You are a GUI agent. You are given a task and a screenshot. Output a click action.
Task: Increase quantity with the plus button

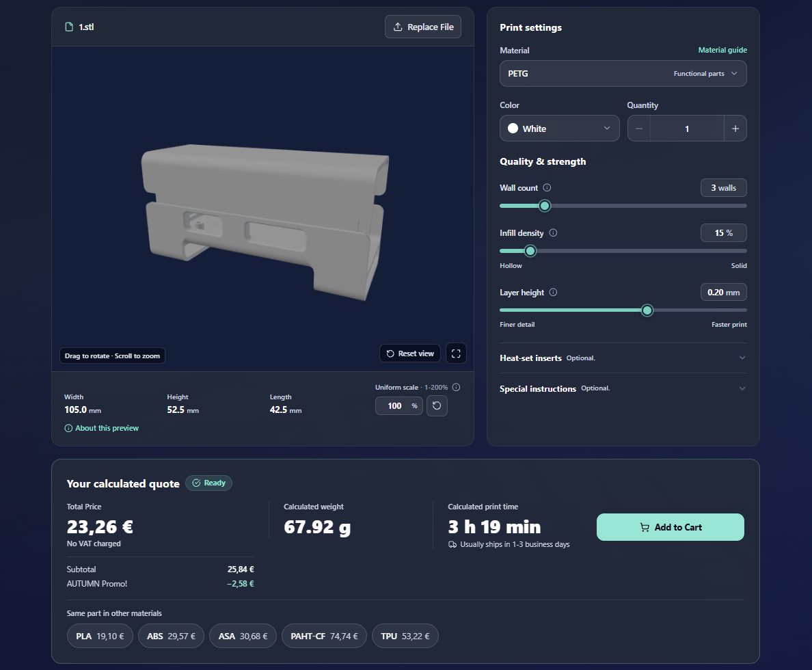tap(735, 129)
